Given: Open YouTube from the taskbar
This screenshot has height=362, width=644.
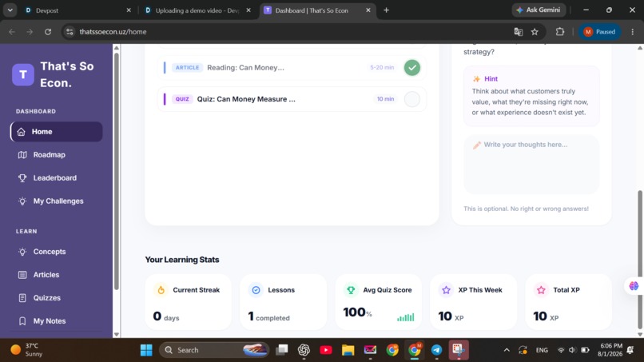Looking at the screenshot, I should 326,350.
